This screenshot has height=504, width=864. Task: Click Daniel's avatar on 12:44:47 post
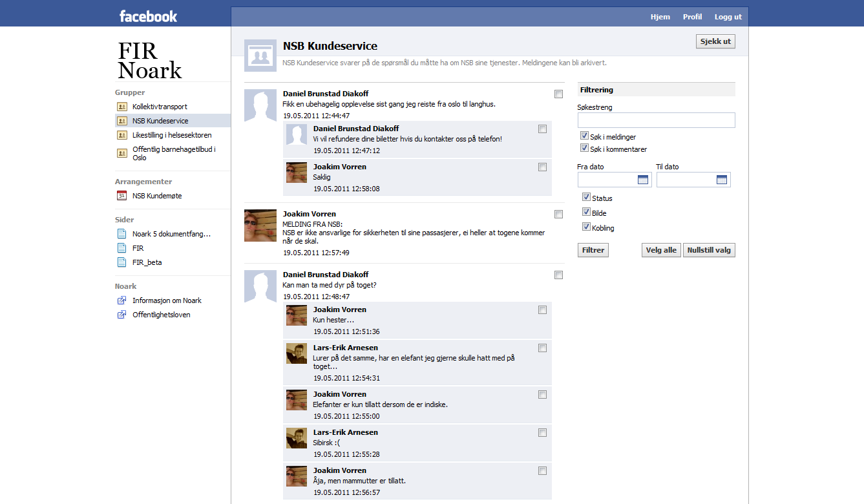tap(260, 105)
